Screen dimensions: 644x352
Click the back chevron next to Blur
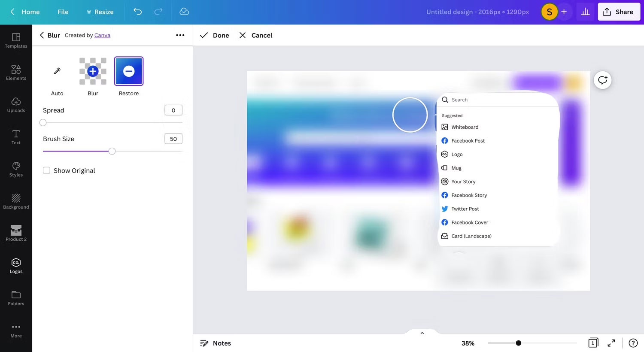(42, 35)
